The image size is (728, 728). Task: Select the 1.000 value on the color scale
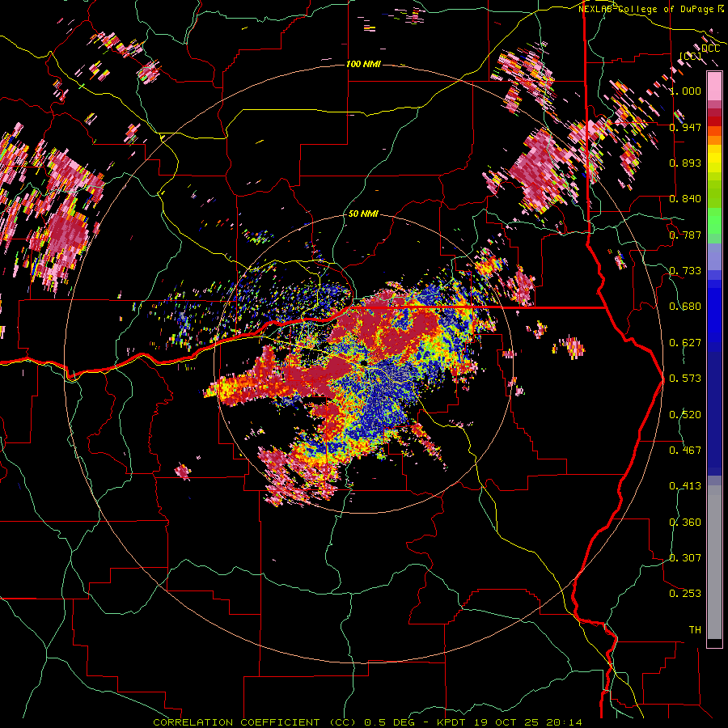685,91
